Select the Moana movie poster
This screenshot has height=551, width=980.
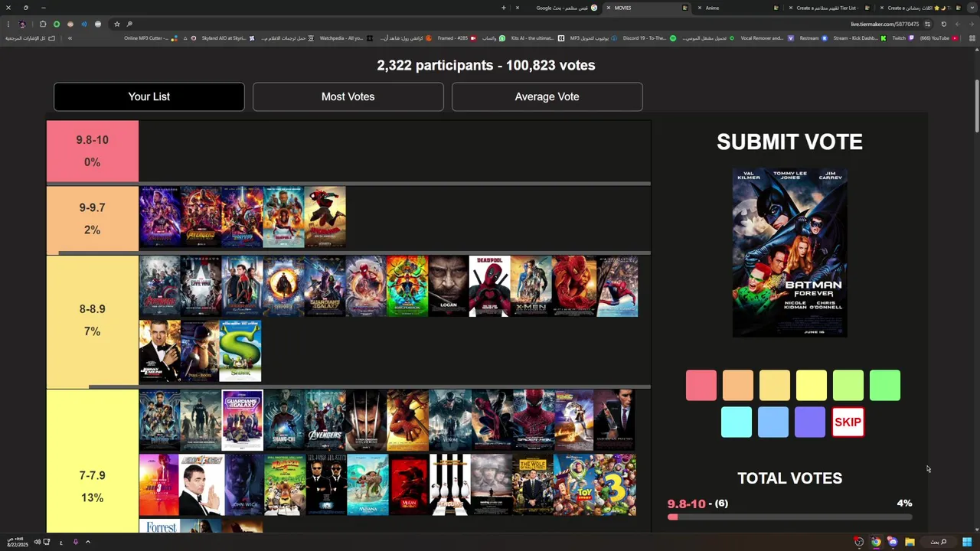(367, 485)
